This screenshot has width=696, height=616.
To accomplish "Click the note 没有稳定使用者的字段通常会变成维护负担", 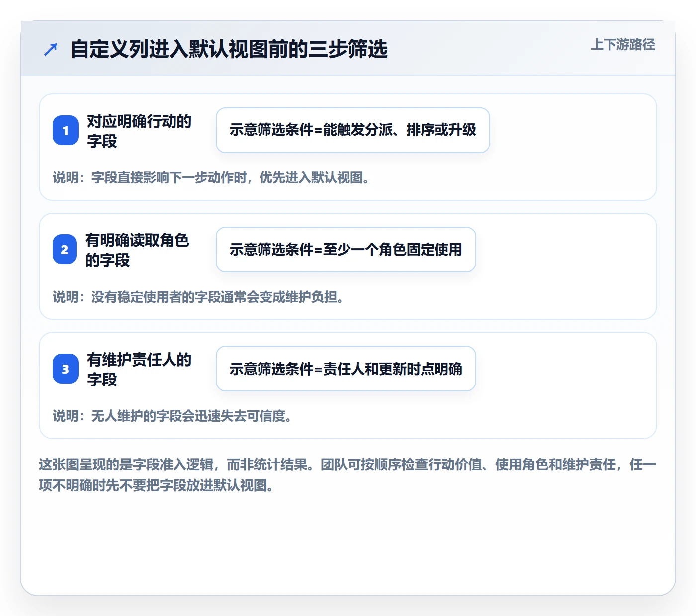I will pyautogui.click(x=198, y=297).
